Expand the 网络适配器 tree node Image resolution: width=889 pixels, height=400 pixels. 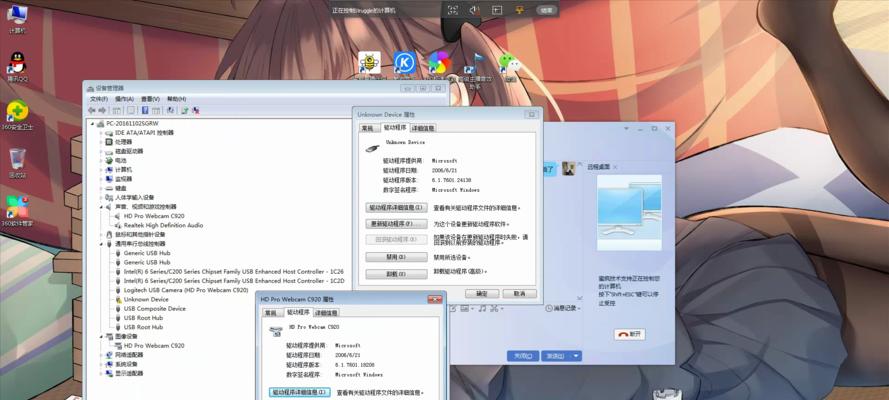[101, 355]
